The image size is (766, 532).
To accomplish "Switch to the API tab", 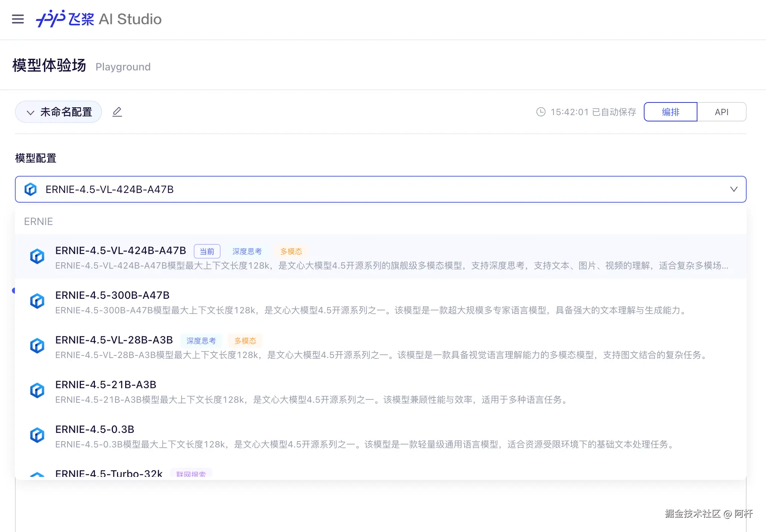I will pyautogui.click(x=721, y=112).
